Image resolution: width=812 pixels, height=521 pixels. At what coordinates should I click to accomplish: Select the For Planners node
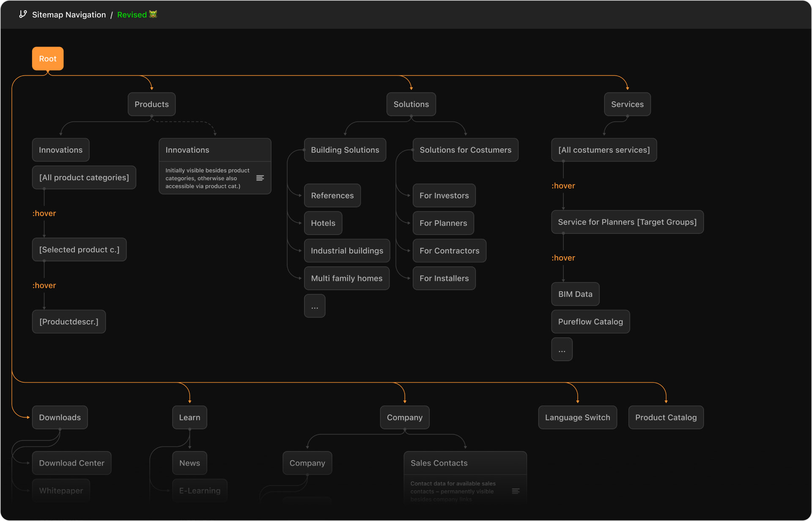click(x=443, y=223)
